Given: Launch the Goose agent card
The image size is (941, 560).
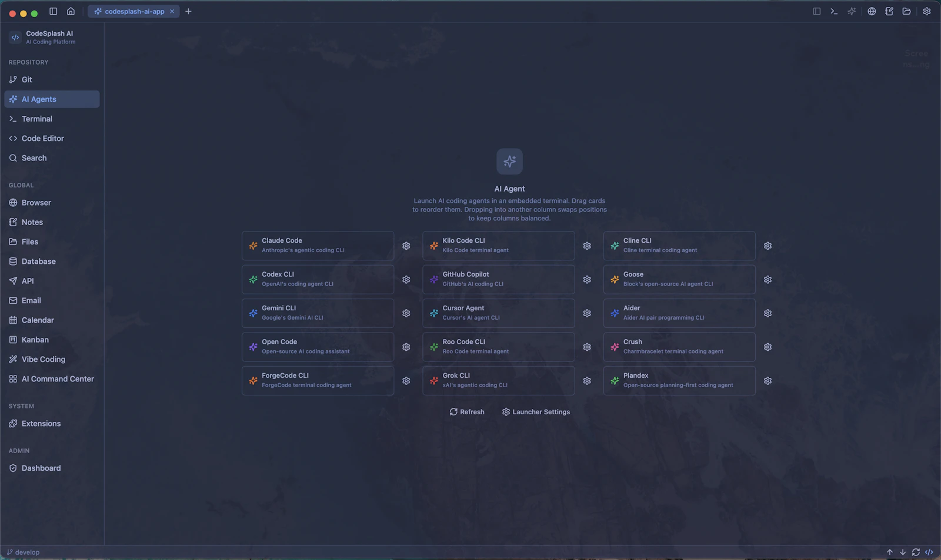Looking at the screenshot, I should (679, 280).
